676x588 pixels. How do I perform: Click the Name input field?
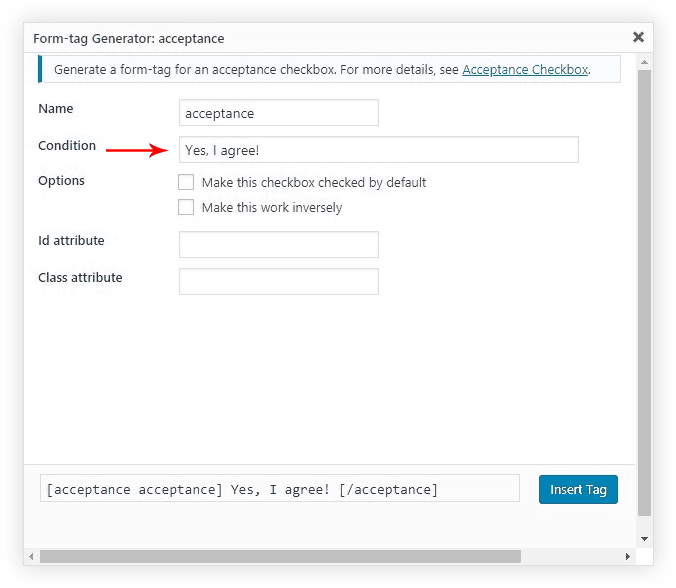click(x=278, y=113)
